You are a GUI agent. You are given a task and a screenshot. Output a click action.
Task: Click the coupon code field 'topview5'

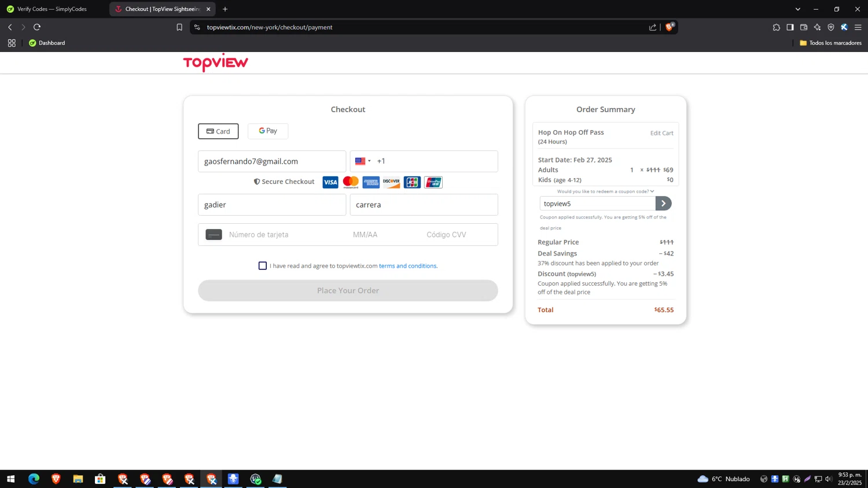coord(597,204)
